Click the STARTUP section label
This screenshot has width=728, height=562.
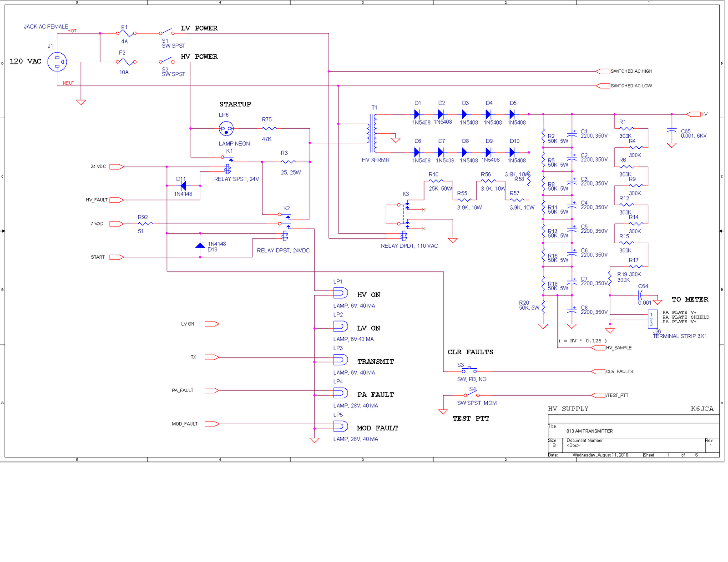235,104
